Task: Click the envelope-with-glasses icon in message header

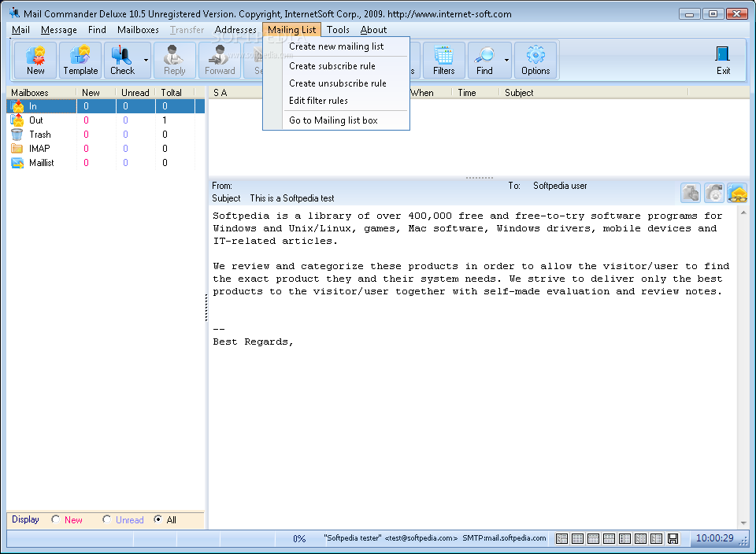Action: pos(738,193)
